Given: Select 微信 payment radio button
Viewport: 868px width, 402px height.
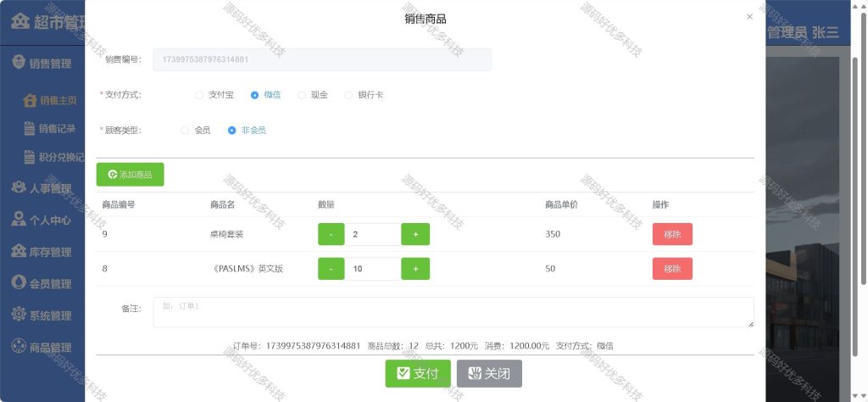Looking at the screenshot, I should [x=254, y=95].
